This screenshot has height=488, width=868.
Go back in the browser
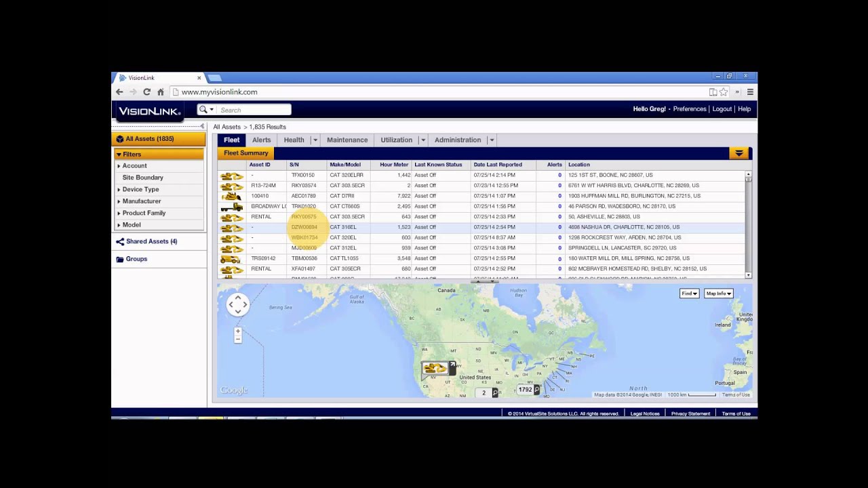[x=120, y=92]
